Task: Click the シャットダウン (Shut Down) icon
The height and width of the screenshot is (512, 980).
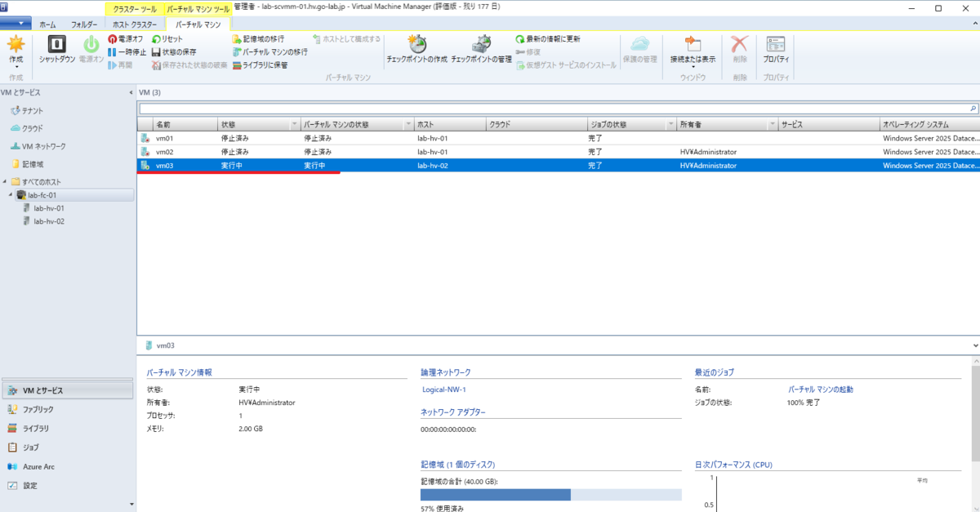Action: pyautogui.click(x=57, y=51)
